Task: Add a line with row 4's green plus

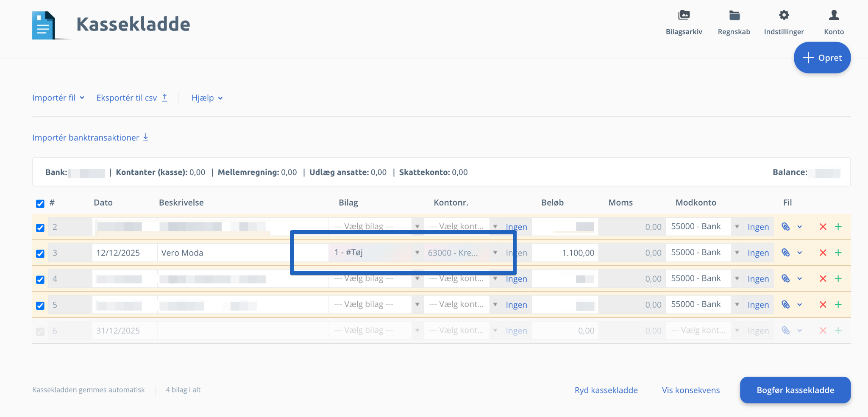Action: (838, 279)
